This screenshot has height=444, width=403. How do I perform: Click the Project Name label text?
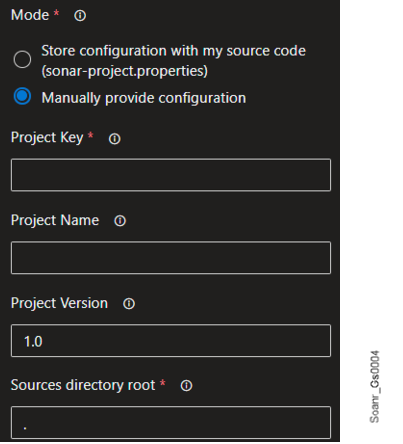pos(55,220)
